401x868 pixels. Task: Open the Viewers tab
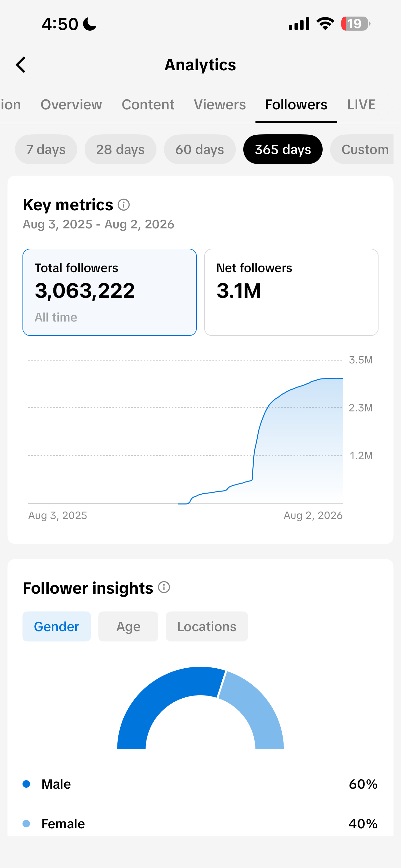[x=220, y=104]
